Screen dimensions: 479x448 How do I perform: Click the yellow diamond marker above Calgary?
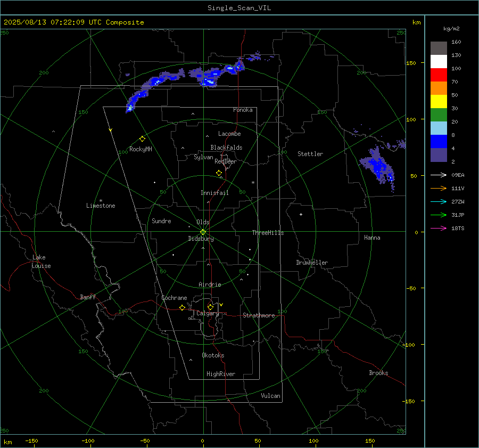pyautogui.click(x=210, y=307)
